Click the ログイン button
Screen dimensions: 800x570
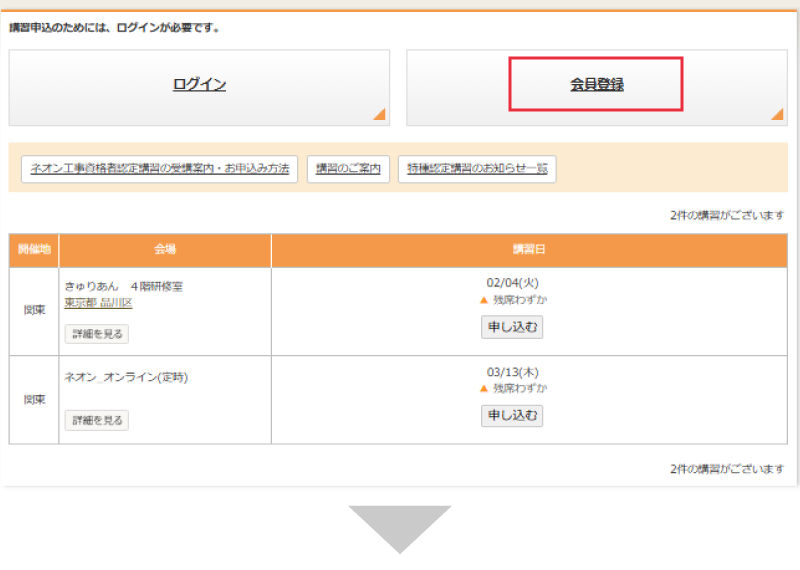click(x=199, y=85)
